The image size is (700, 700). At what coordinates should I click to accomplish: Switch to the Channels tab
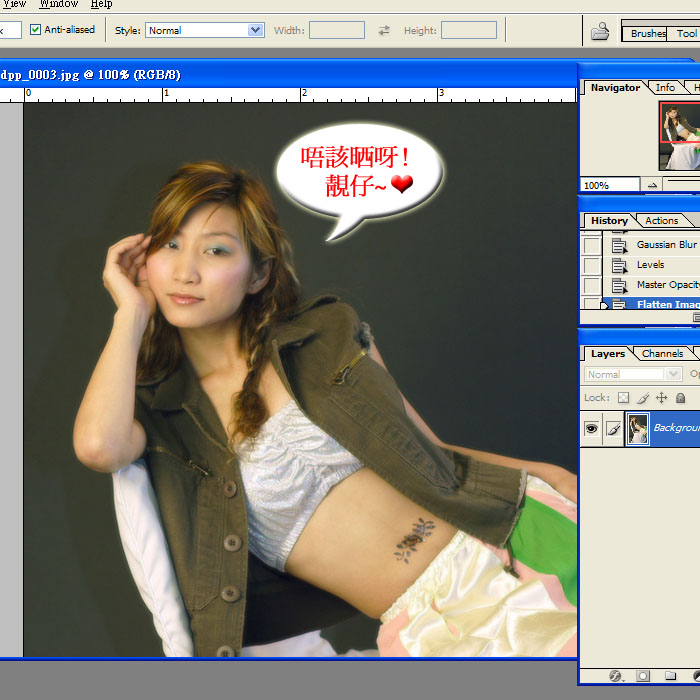pos(662,354)
